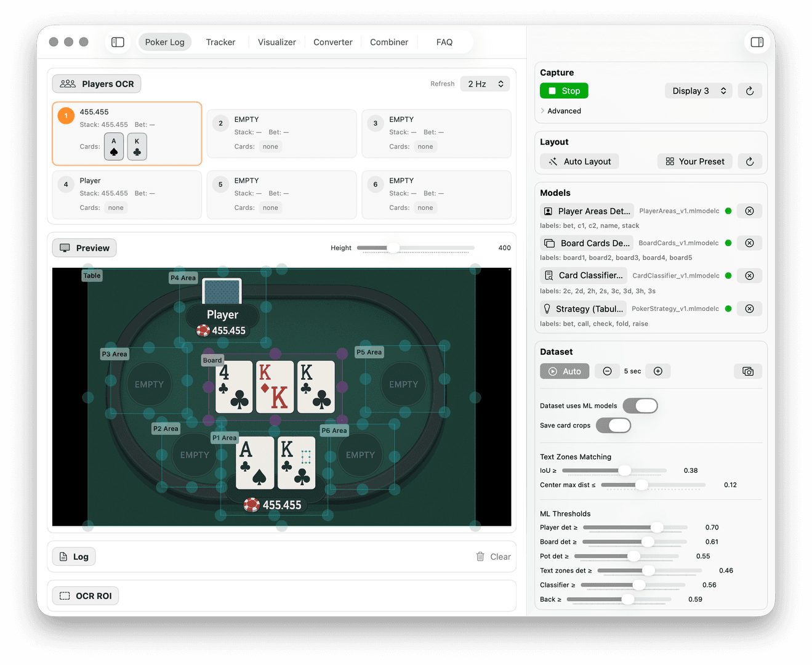Click the P4 Area label in preview
812x665 pixels.
[183, 278]
